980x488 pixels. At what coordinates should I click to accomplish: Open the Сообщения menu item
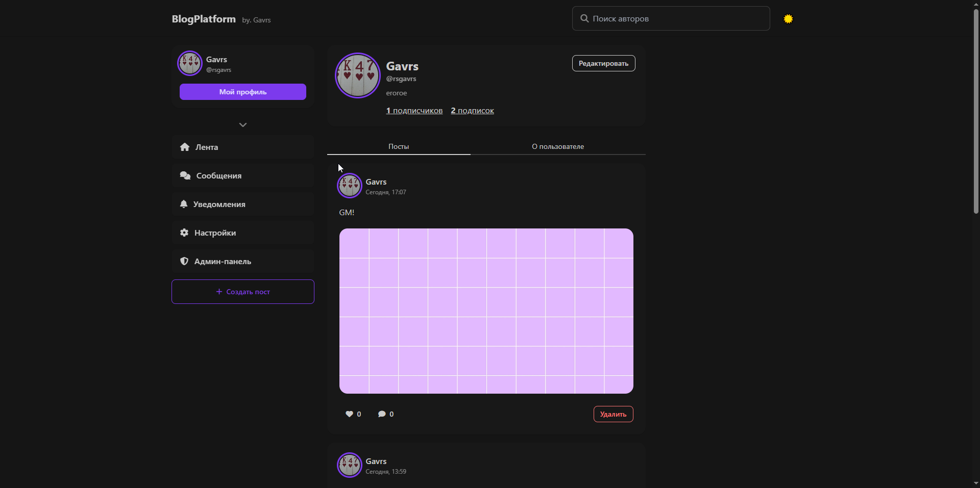243,175
